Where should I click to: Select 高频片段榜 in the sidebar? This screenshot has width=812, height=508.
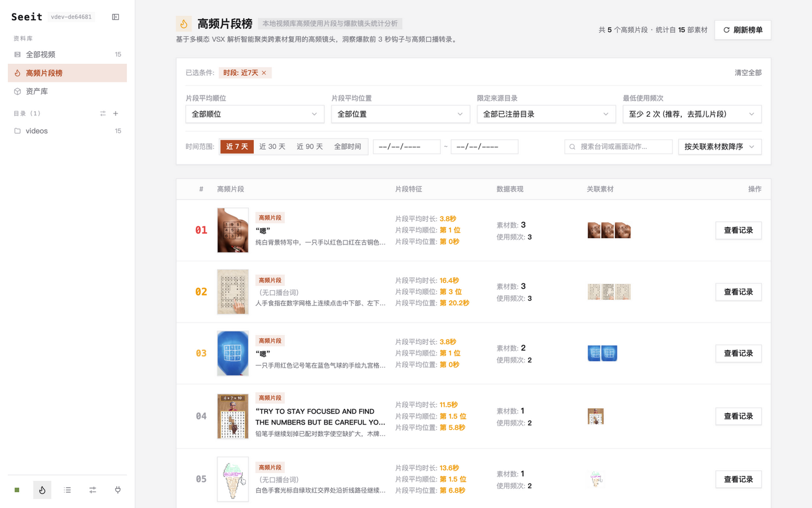coord(67,73)
